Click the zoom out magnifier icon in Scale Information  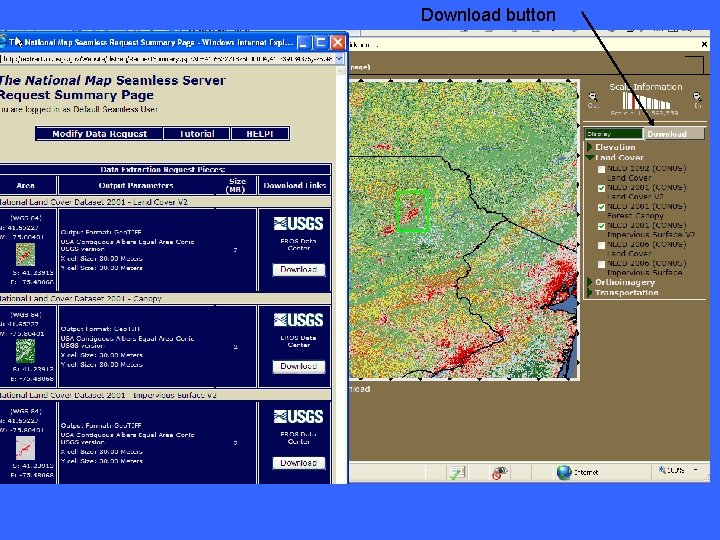[x=593, y=97]
